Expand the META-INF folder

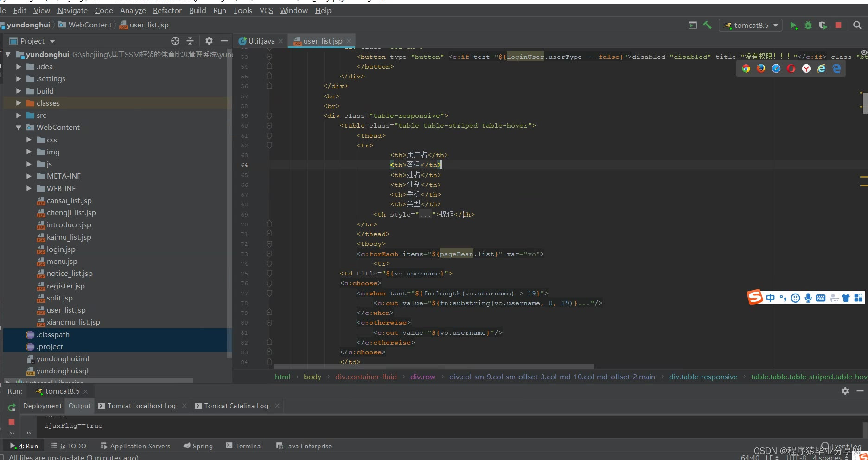pos(29,176)
